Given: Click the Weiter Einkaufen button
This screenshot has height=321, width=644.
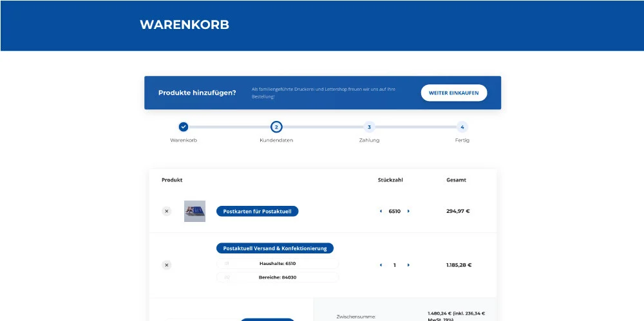Looking at the screenshot, I should click(x=454, y=93).
